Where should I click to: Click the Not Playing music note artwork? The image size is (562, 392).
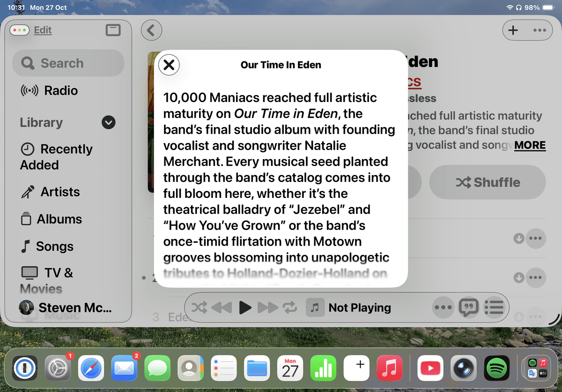pos(315,307)
